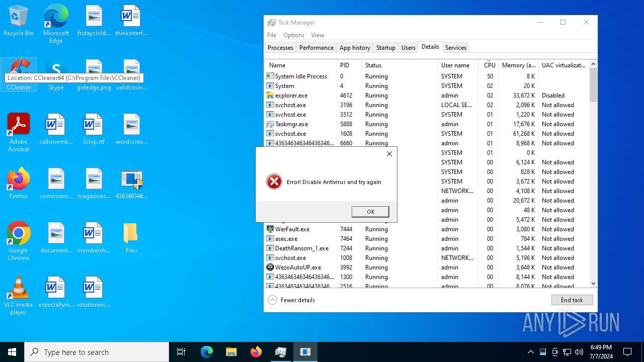The height and width of the screenshot is (362, 644).
Task: Open the Files folder on desktop
Action: [131, 238]
